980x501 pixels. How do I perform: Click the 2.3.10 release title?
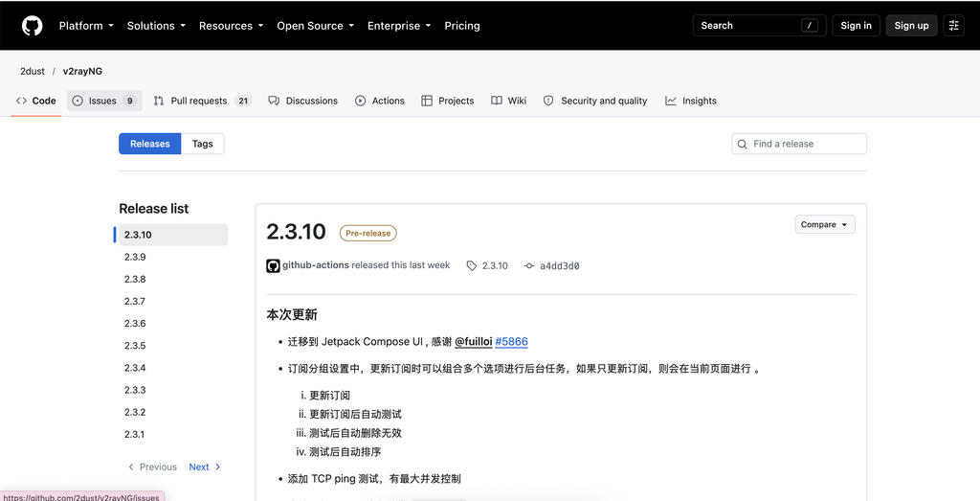pos(297,232)
